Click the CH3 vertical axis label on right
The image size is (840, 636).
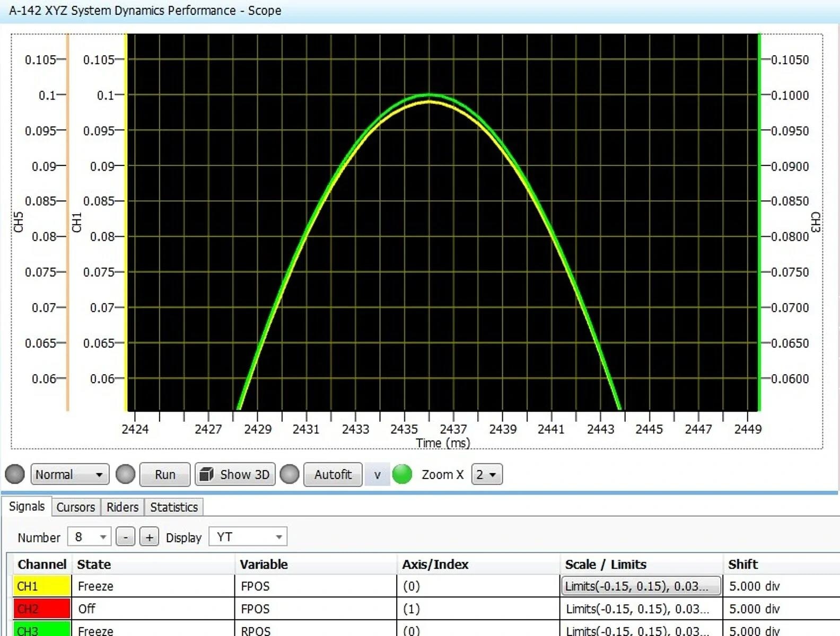click(x=816, y=222)
